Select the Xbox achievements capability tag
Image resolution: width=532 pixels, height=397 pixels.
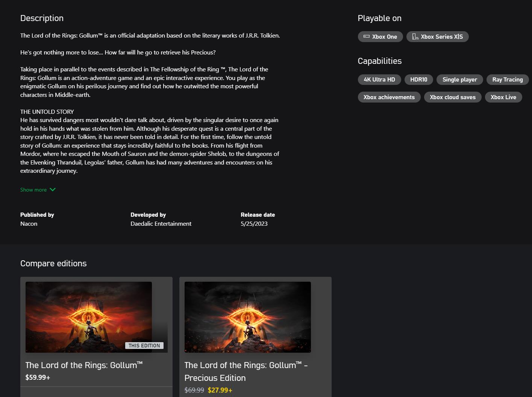tap(389, 97)
